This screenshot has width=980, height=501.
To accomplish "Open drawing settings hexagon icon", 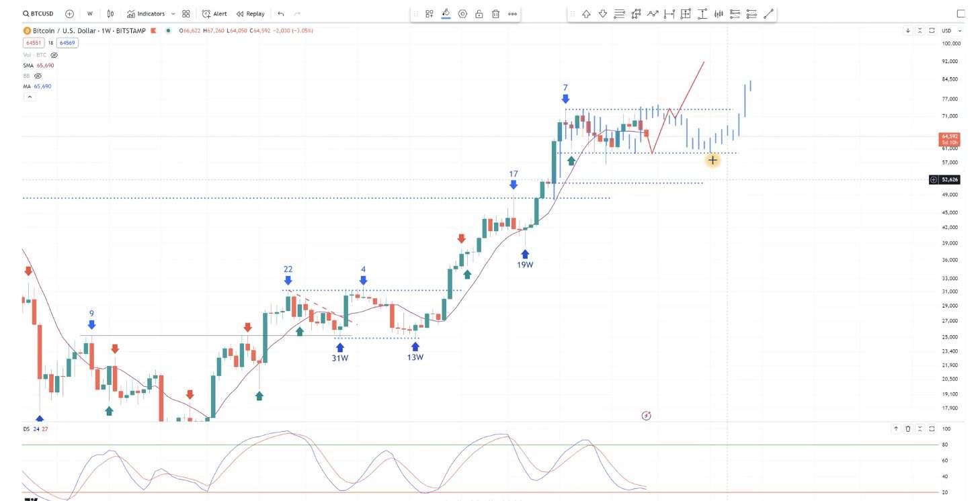I will tap(462, 13).
